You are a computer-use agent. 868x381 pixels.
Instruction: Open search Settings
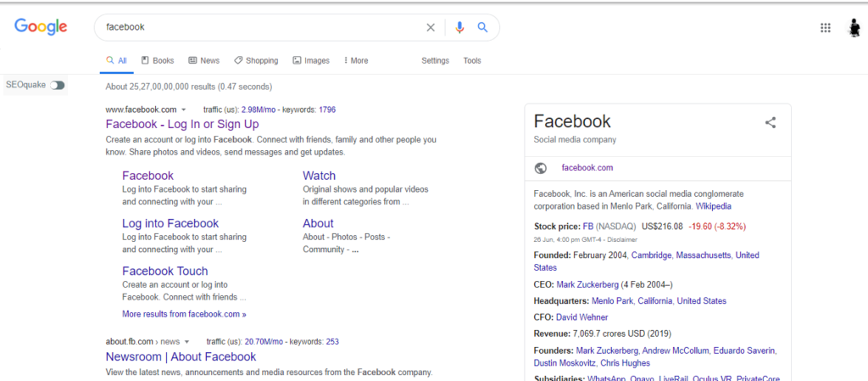pyautogui.click(x=435, y=60)
